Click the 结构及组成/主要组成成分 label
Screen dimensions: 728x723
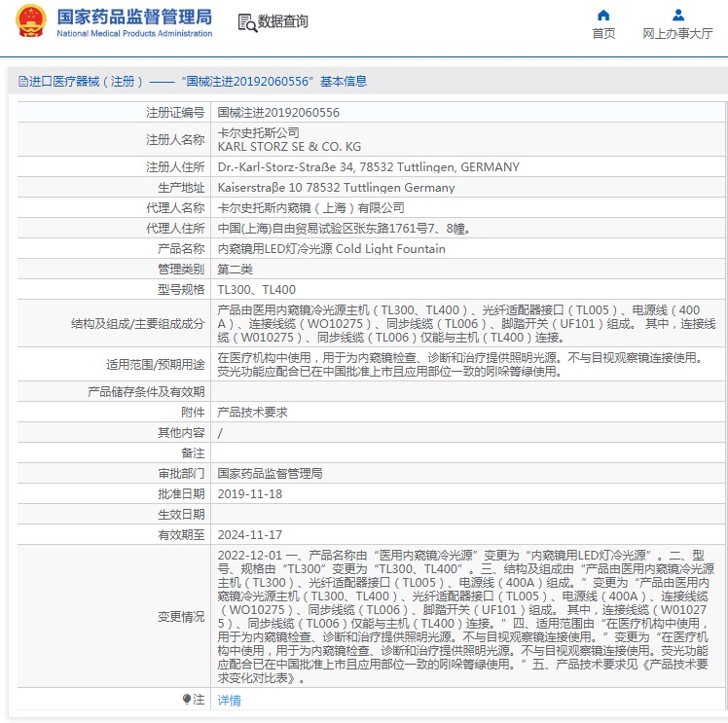(137, 323)
